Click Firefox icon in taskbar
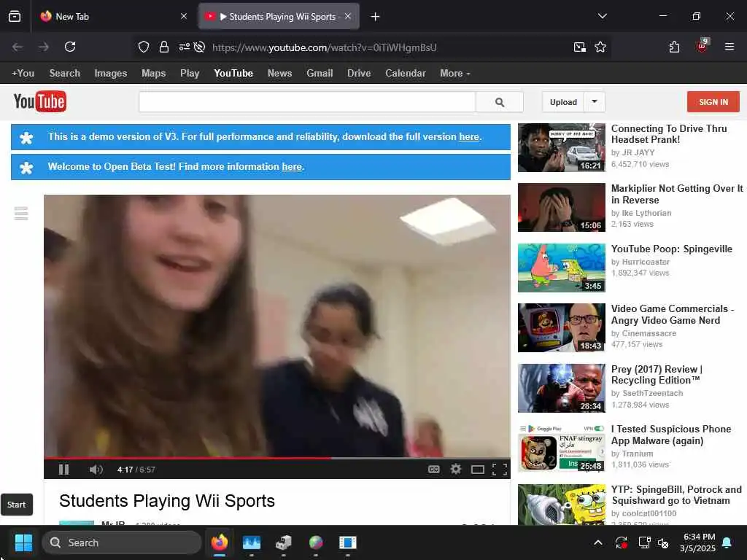This screenshot has height=560, width=747. (x=219, y=542)
